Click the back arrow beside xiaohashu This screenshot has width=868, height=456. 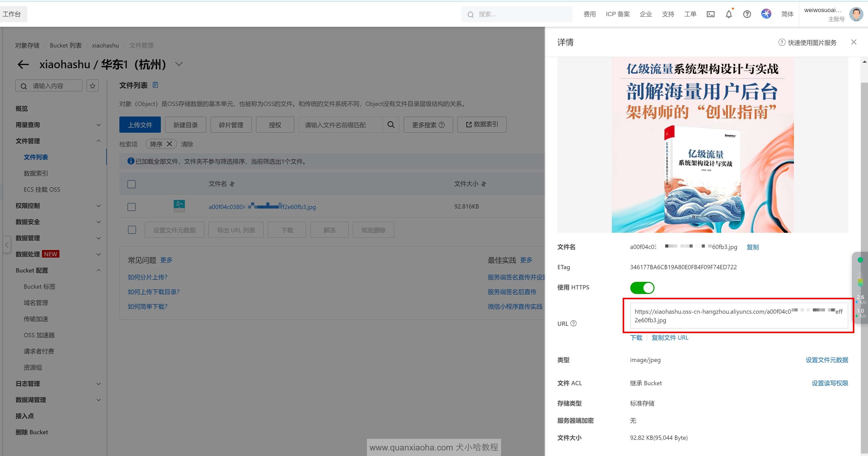23,64
